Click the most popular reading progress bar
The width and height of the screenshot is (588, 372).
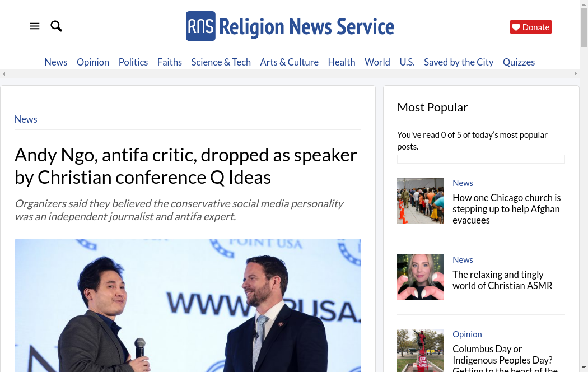(x=480, y=159)
